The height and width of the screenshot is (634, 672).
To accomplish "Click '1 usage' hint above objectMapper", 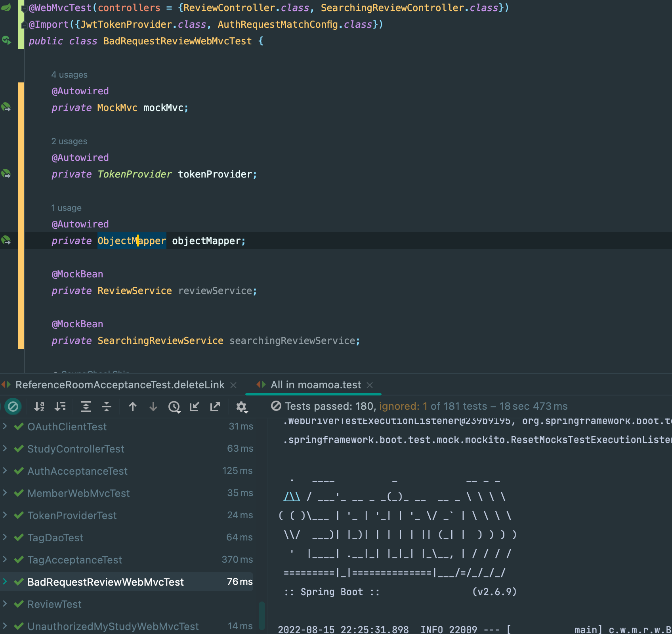I will [x=66, y=208].
